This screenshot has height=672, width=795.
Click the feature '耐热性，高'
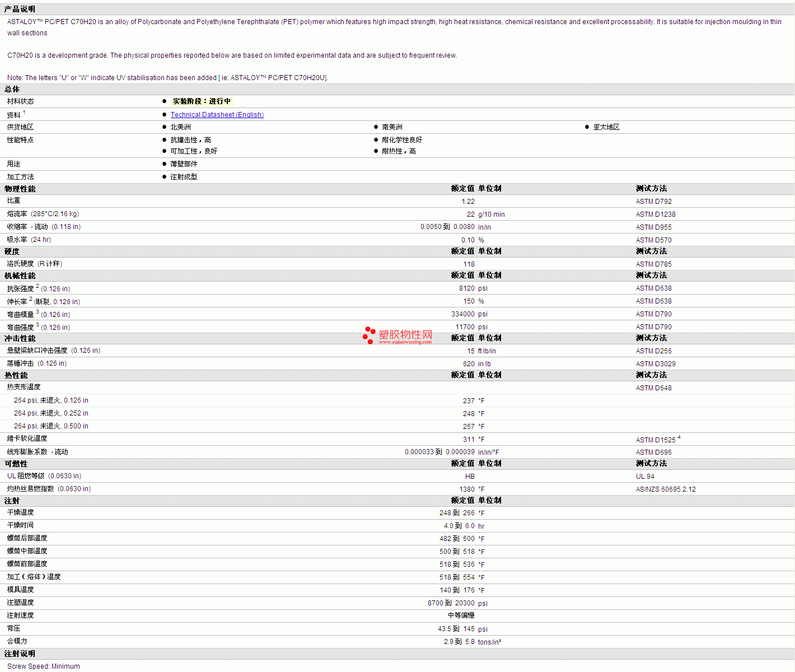coord(399,151)
